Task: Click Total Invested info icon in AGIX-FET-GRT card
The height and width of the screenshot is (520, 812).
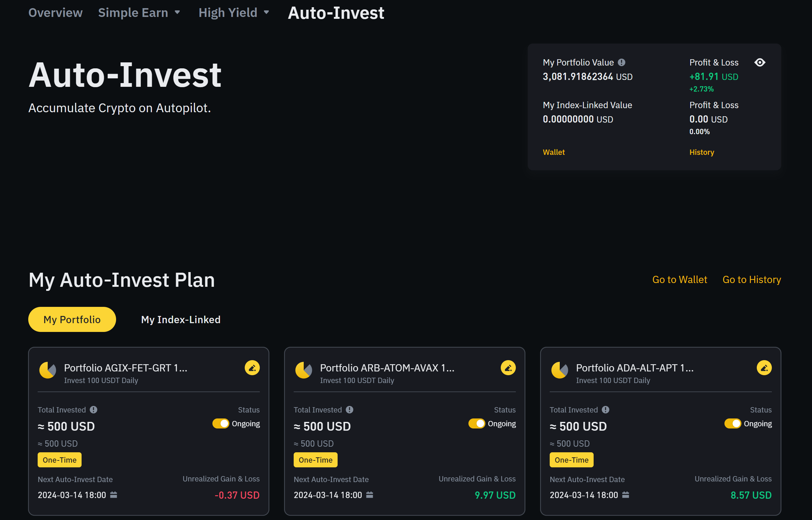Action: click(x=93, y=410)
